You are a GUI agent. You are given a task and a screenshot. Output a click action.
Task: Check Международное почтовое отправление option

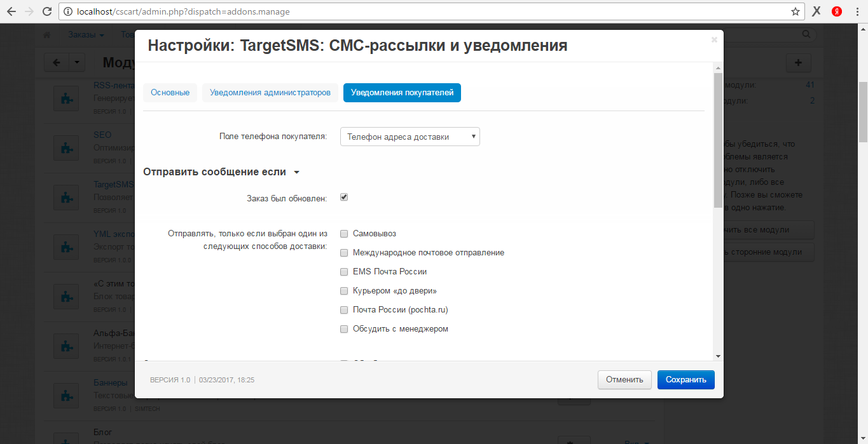click(x=344, y=253)
